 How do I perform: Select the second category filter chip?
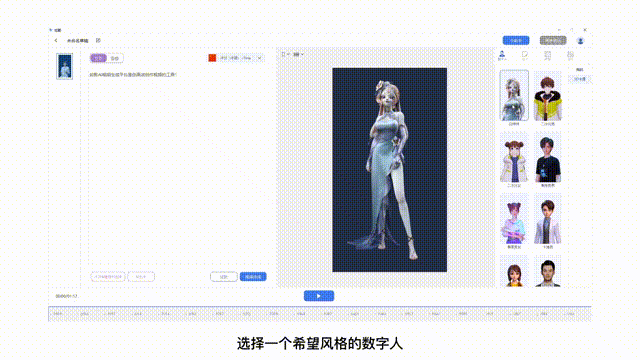[x=580, y=79]
